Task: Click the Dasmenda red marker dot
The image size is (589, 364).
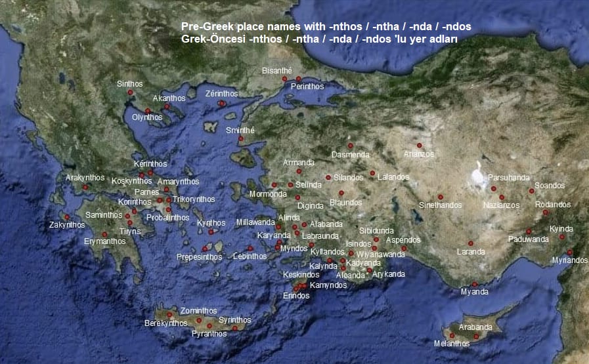Action: [351, 146]
